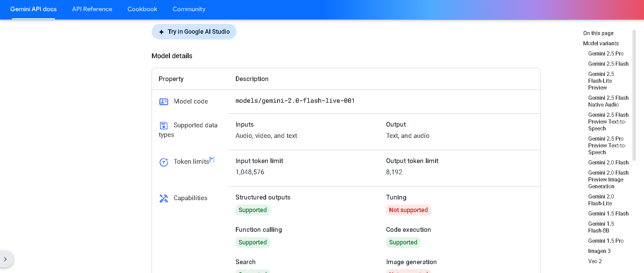Click the Description column header
This screenshot has height=273, width=644.
(252, 79)
